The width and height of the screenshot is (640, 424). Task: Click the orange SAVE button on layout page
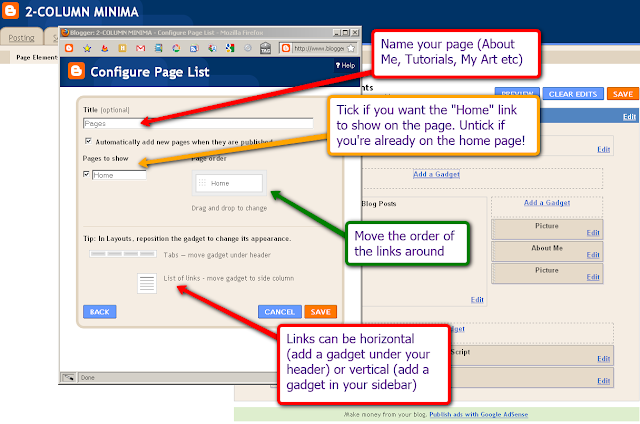pyautogui.click(x=622, y=94)
